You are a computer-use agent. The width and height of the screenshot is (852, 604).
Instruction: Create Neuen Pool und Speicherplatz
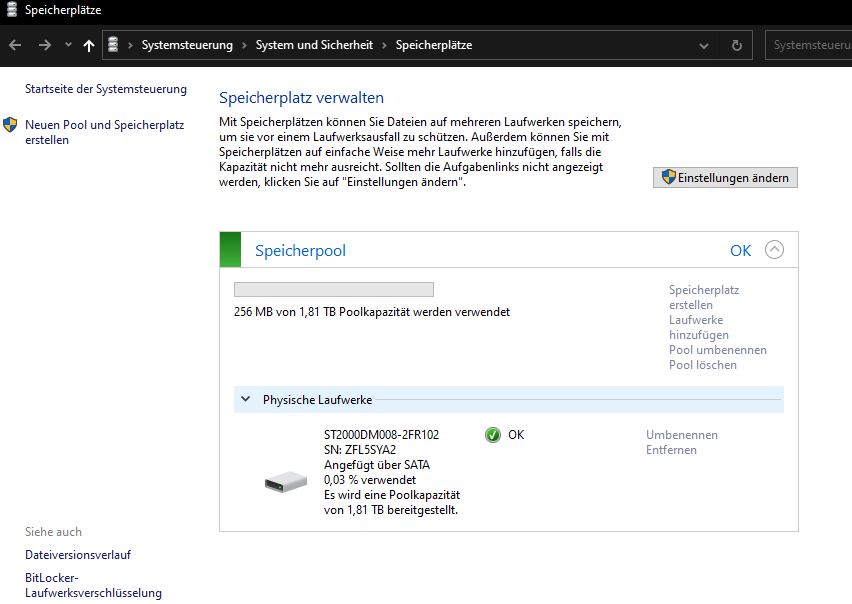[104, 132]
